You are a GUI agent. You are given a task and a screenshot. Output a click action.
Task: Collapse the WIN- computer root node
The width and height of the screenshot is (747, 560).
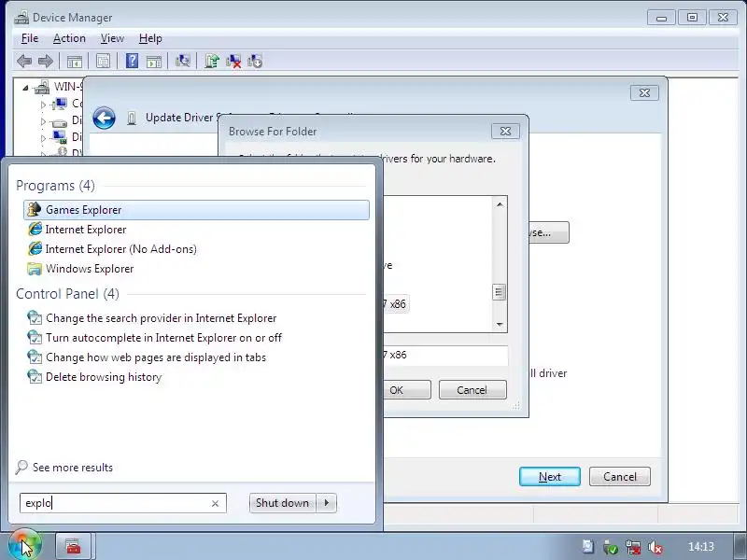[x=25, y=88]
